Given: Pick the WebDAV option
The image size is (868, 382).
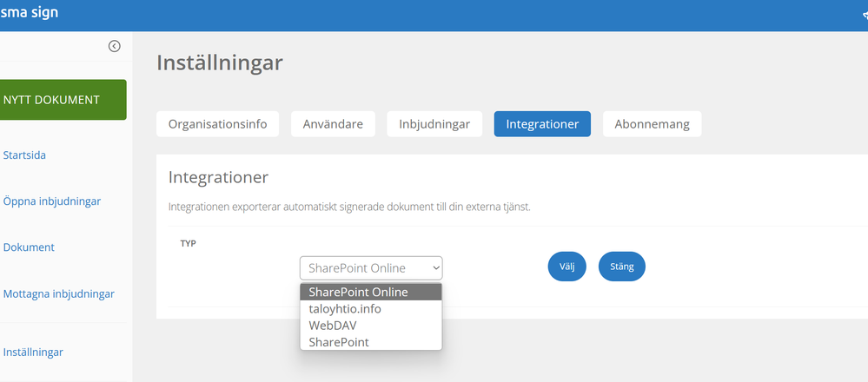Looking at the screenshot, I should (x=371, y=326).
